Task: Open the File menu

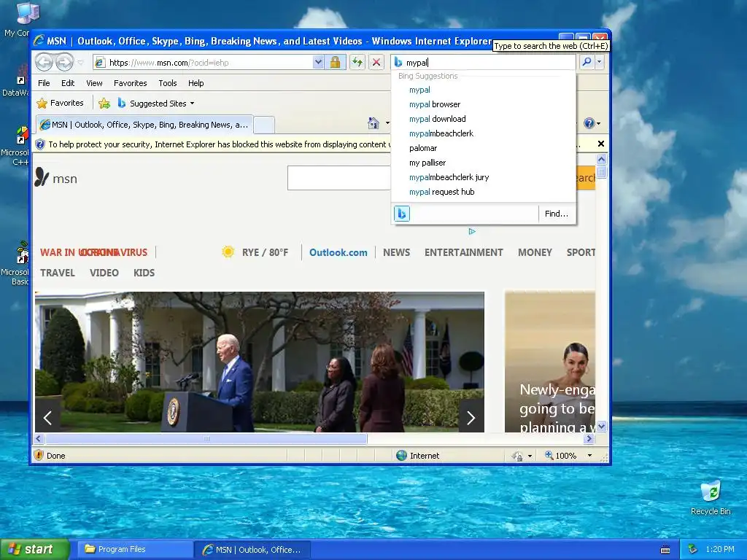Action: pyautogui.click(x=44, y=83)
